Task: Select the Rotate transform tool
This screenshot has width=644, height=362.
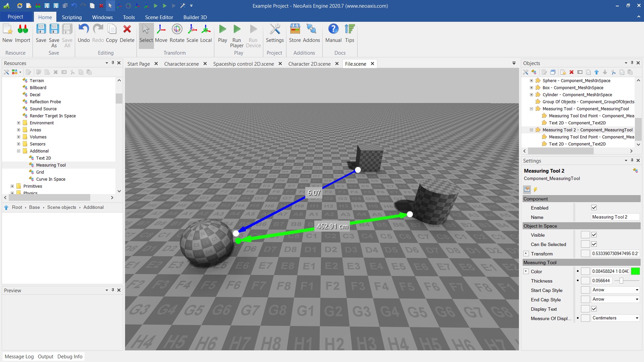Action: click(177, 34)
